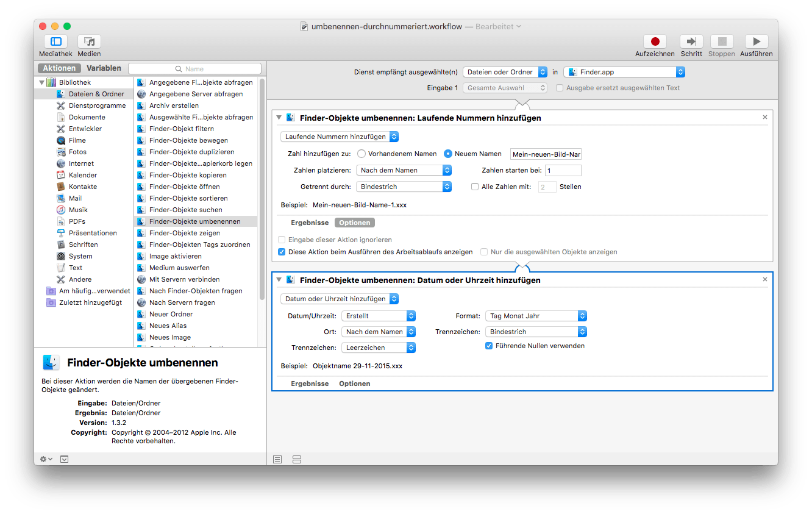The width and height of the screenshot is (812, 514).
Task: Open the Finder.app application dropdown
Action: (624, 72)
